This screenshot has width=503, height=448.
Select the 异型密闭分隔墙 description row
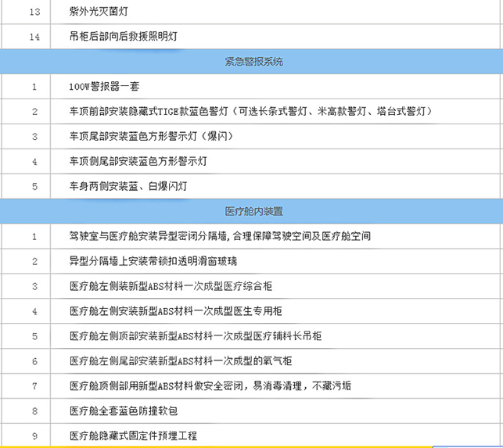tap(220, 236)
